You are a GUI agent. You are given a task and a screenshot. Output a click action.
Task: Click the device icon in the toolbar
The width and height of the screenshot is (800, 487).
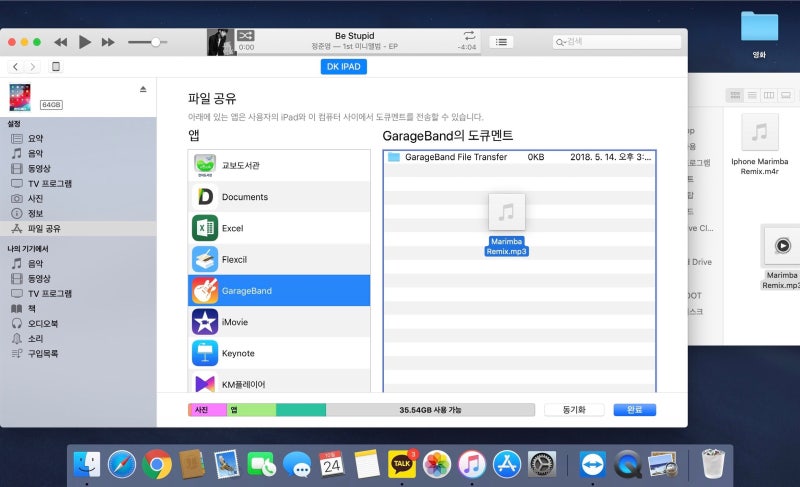coord(56,66)
